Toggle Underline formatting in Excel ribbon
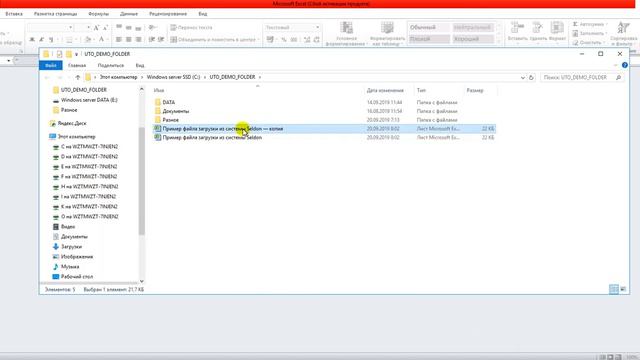This screenshot has width=640, height=360. pos(51,40)
